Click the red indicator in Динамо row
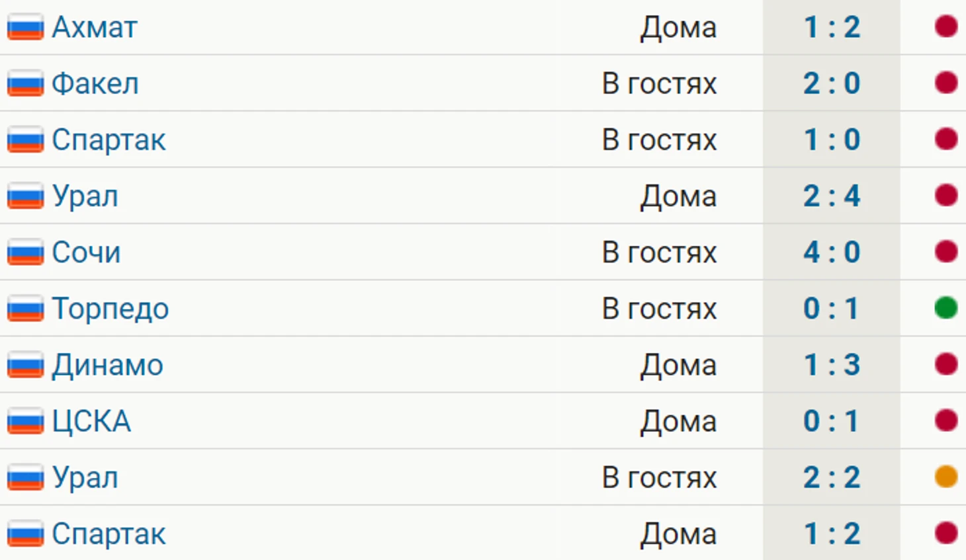Screen dimensions: 966x560 (946, 364)
